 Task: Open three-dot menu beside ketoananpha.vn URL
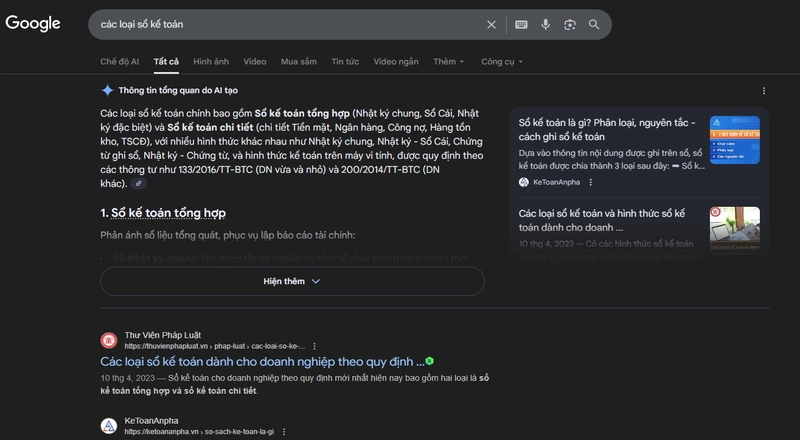284,432
